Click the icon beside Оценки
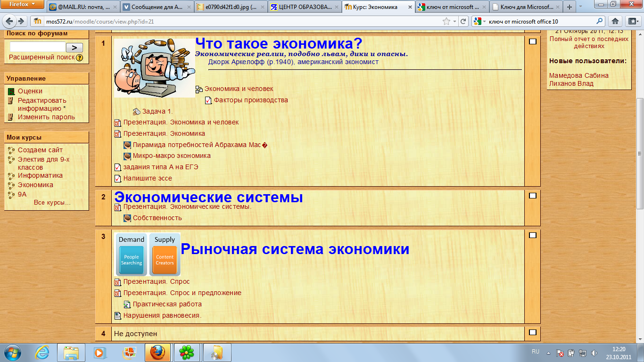This screenshot has width=644, height=362. coord(11,91)
